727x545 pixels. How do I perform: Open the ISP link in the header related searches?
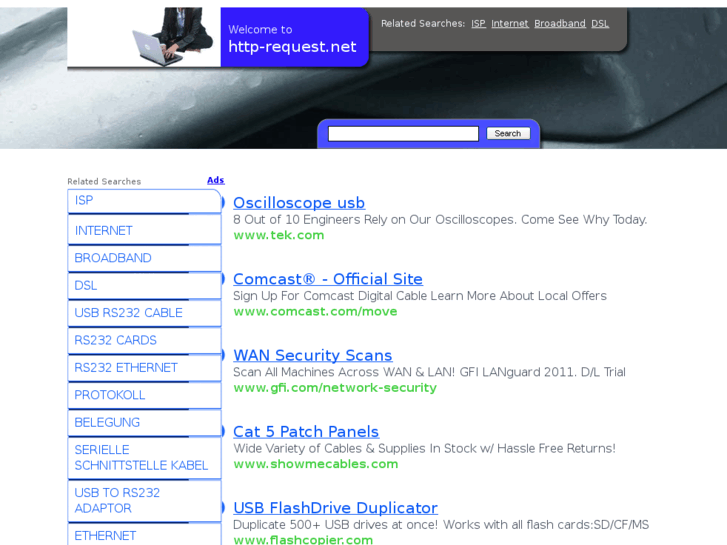pos(478,24)
